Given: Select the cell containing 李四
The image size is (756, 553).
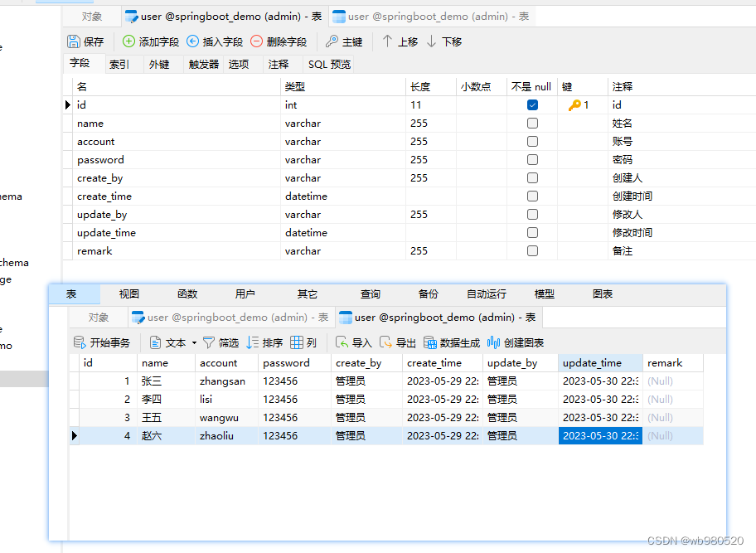Looking at the screenshot, I should (166, 400).
